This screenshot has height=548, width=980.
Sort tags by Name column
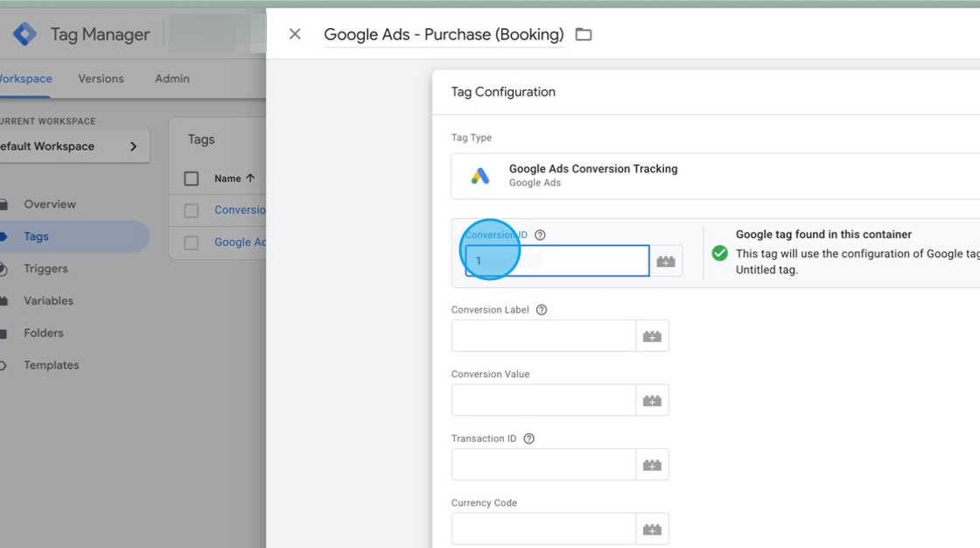(234, 179)
